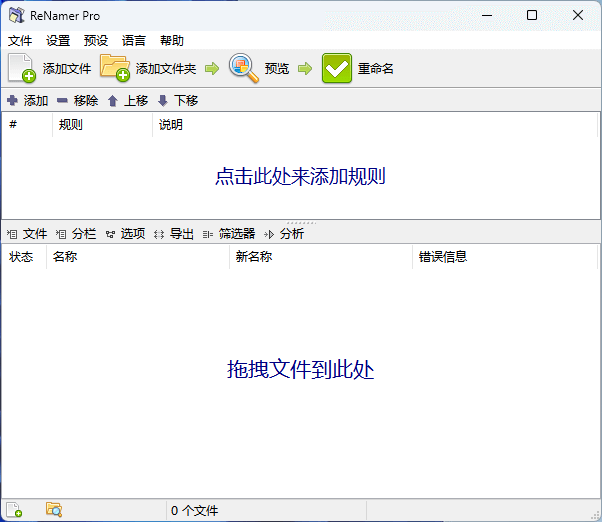The image size is (602, 522).
Task: Click the 分析 analyze button
Action: click(x=284, y=234)
